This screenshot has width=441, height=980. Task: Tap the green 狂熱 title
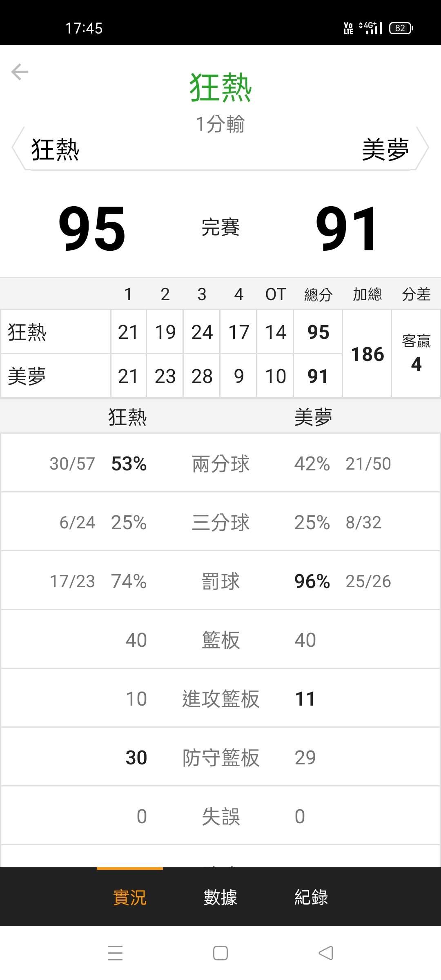[x=220, y=87]
